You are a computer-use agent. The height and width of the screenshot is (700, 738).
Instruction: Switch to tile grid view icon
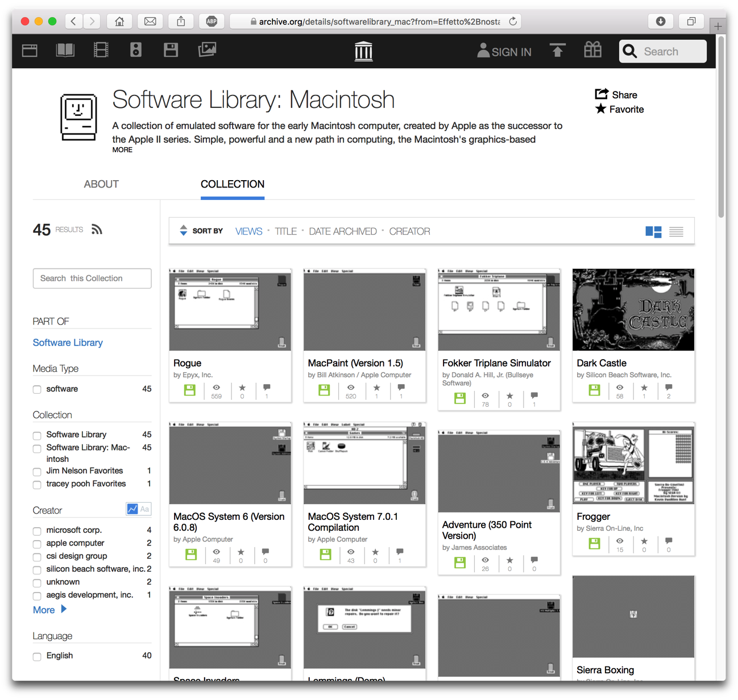coord(653,232)
